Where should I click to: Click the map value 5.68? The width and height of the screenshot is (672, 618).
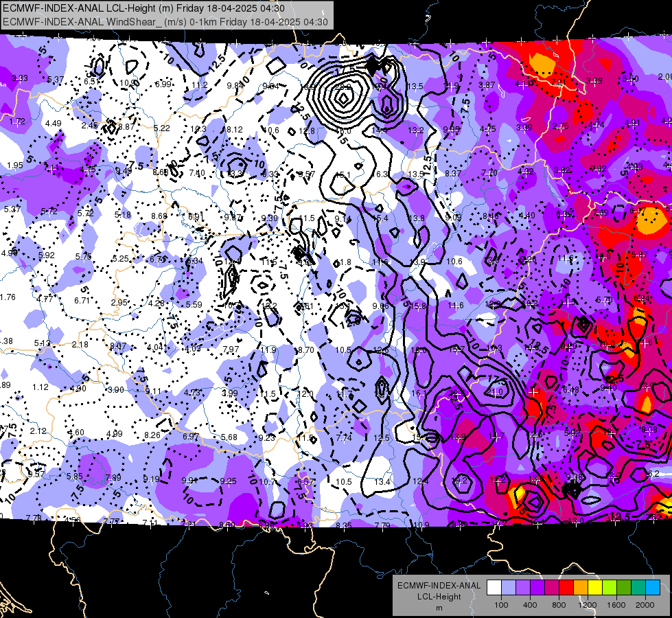point(229,437)
